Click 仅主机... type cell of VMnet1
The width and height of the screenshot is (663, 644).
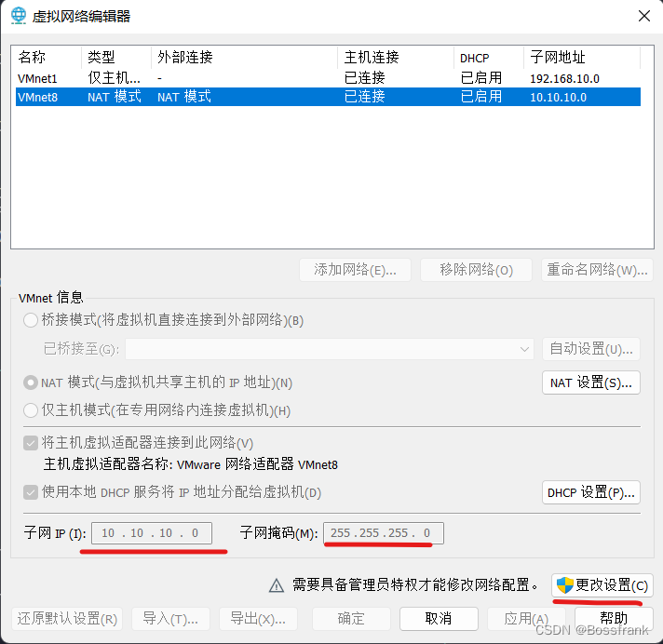click(x=114, y=78)
